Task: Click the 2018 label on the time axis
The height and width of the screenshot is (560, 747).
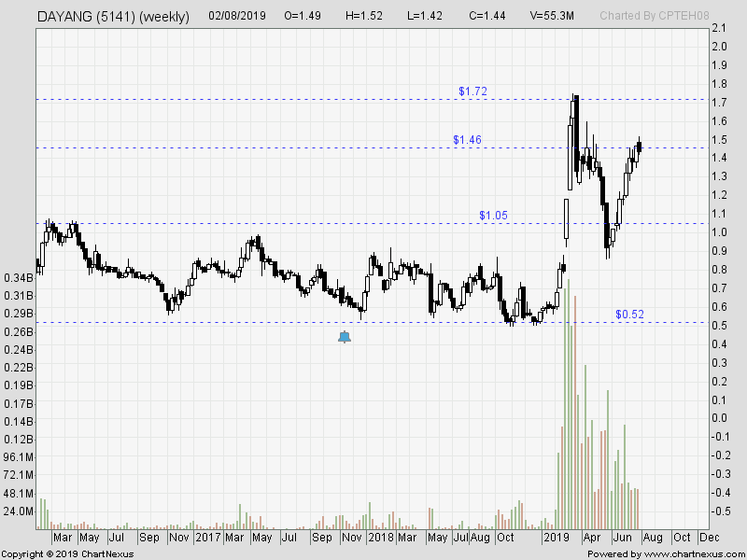Action: [x=383, y=539]
